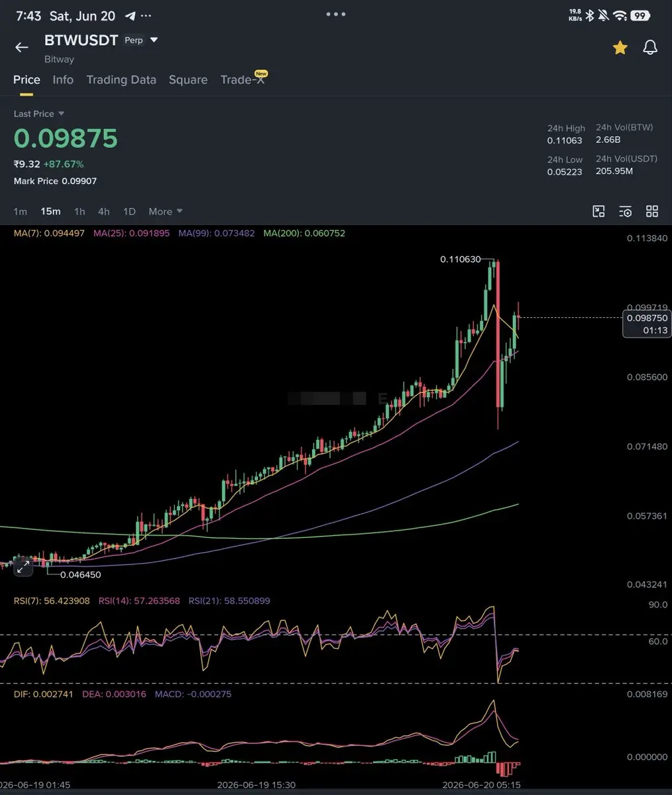Select the 1D timeframe
672x795 pixels.
pyautogui.click(x=129, y=211)
